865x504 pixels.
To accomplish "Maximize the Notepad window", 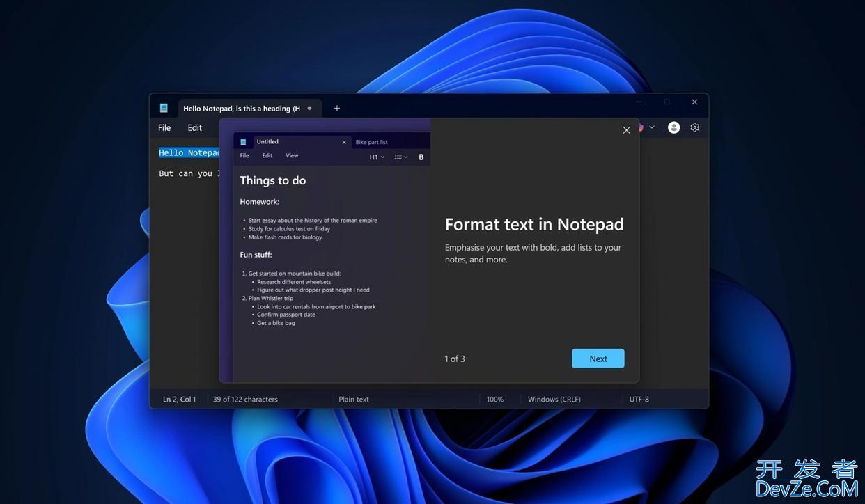I will pyautogui.click(x=667, y=102).
